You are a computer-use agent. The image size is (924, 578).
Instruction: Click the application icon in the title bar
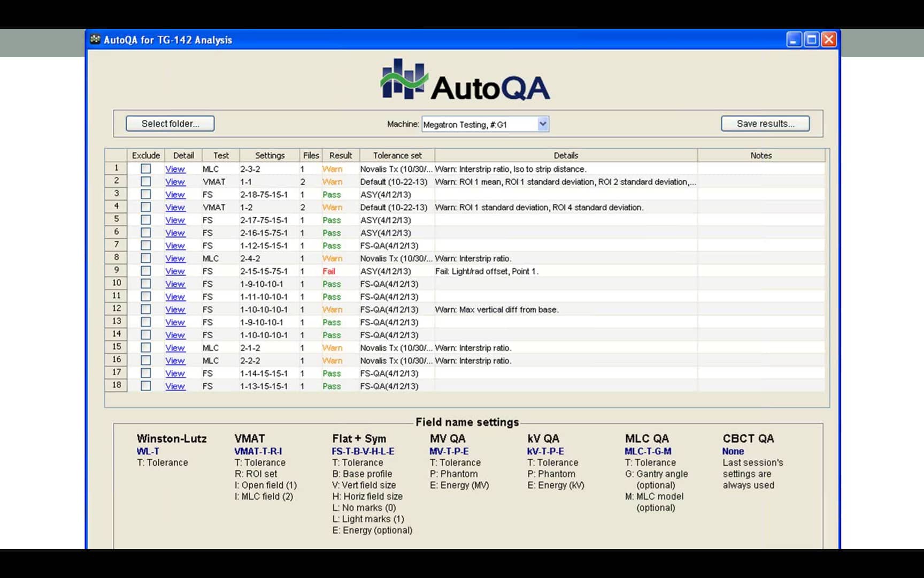[94, 39]
